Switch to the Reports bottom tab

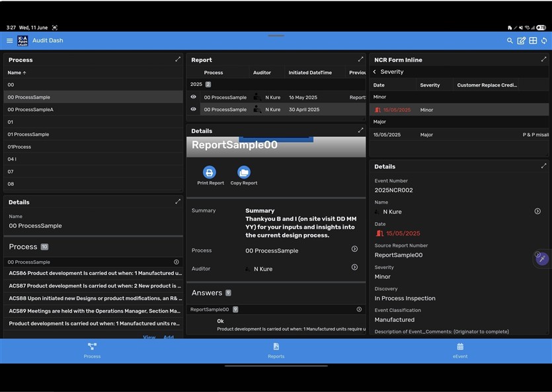tap(276, 350)
